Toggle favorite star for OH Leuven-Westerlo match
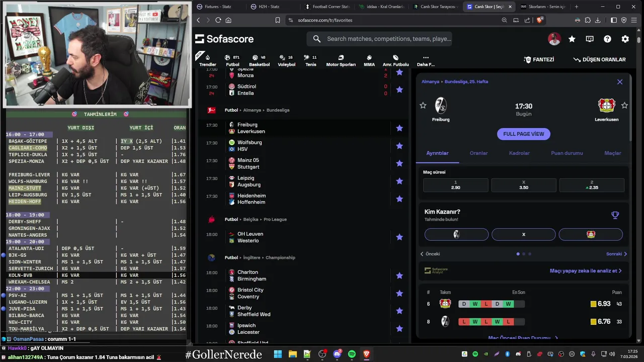644x362 pixels. point(399,237)
